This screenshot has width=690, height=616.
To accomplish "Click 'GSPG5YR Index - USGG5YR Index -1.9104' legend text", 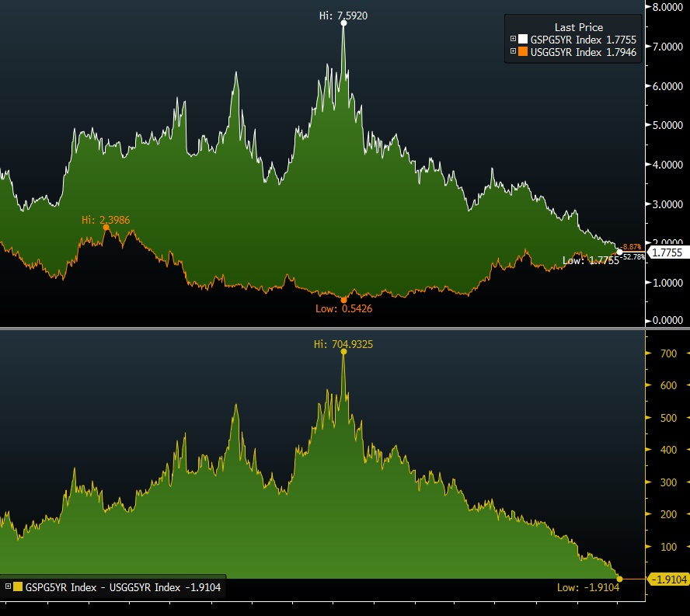I will 124,587.
